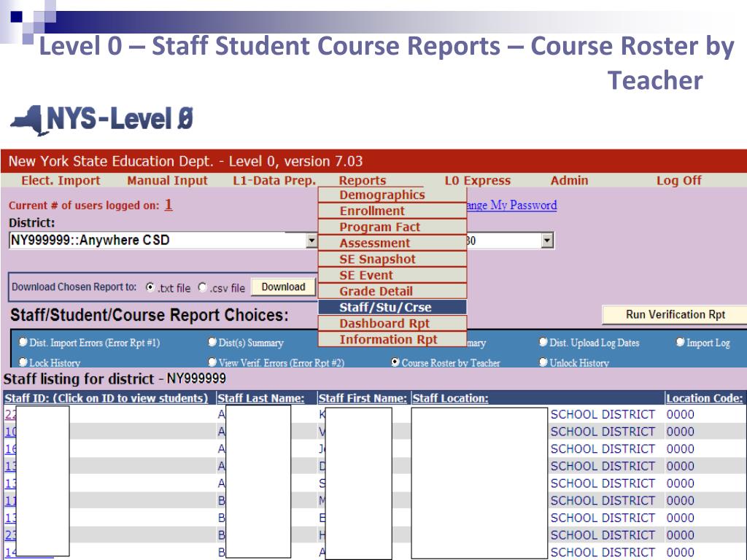Expand the dropdown right of Assessment menu
This screenshot has height=560, width=747.
pyautogui.click(x=547, y=241)
